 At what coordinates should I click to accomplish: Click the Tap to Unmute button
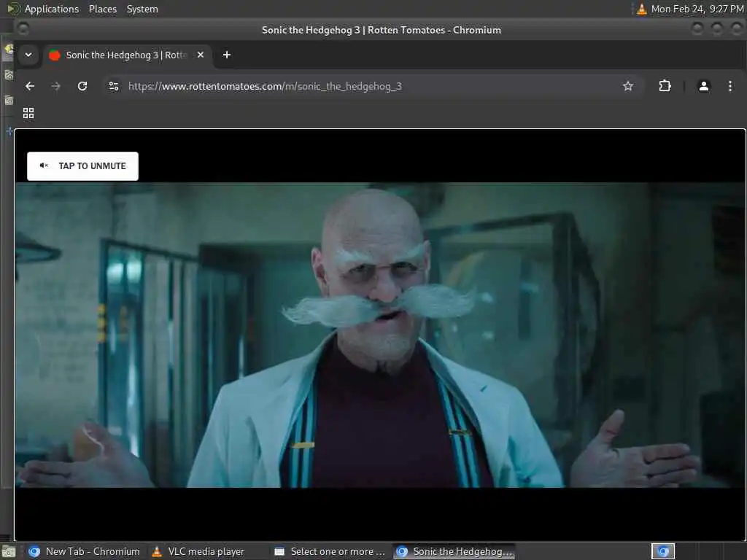(82, 166)
